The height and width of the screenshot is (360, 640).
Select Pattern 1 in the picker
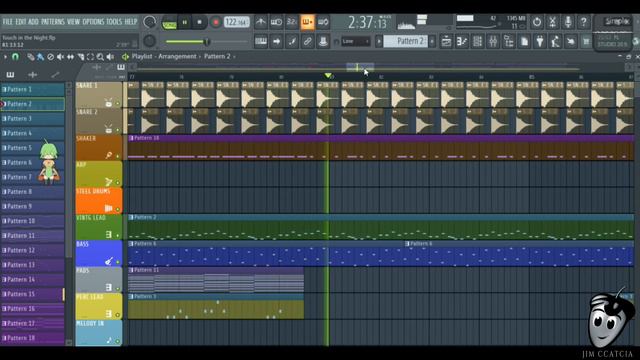tap(32, 89)
